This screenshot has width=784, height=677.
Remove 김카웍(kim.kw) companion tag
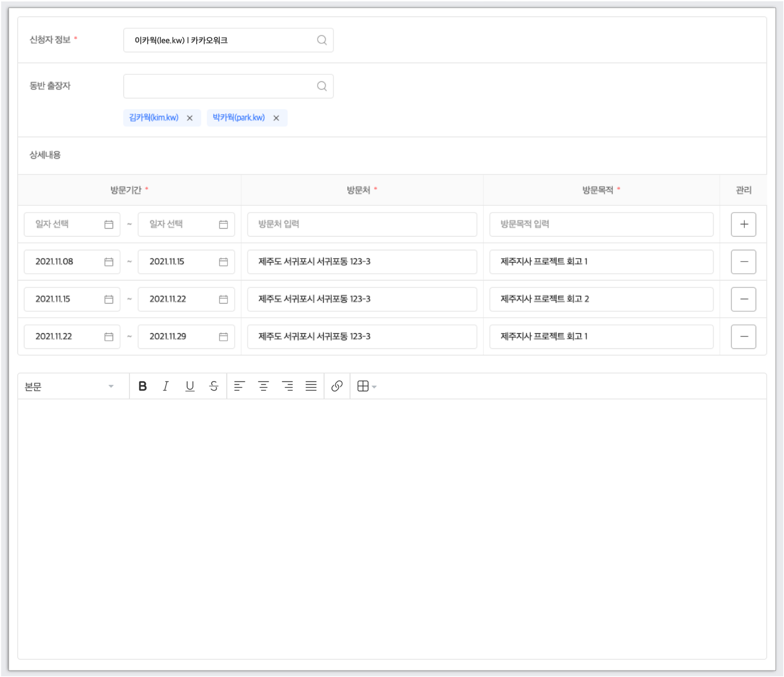pos(190,118)
